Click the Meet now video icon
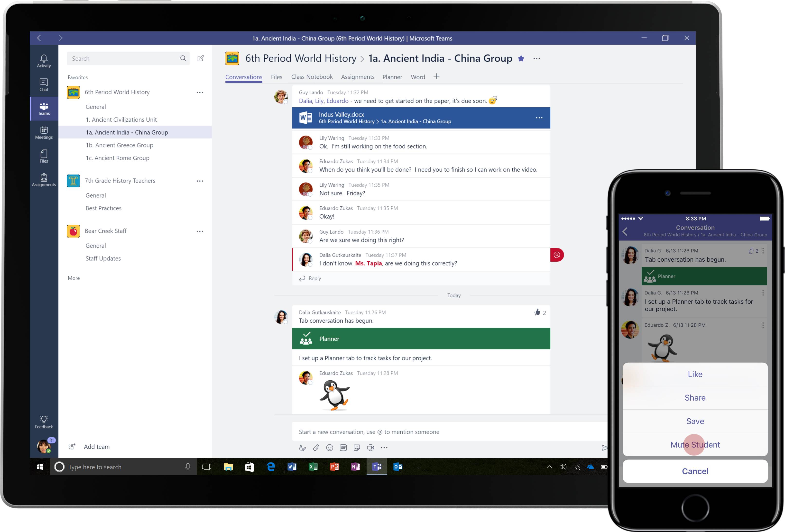This screenshot has width=785, height=532. (370, 448)
